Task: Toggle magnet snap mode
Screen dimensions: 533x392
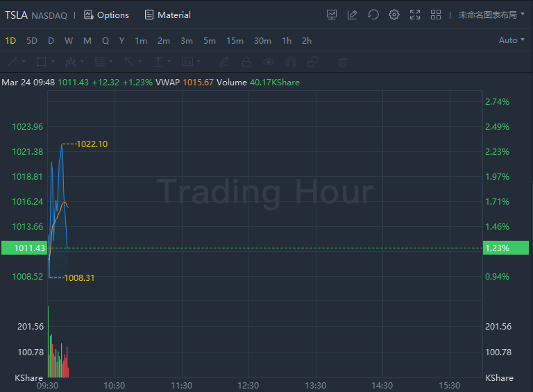Action: tap(291, 62)
